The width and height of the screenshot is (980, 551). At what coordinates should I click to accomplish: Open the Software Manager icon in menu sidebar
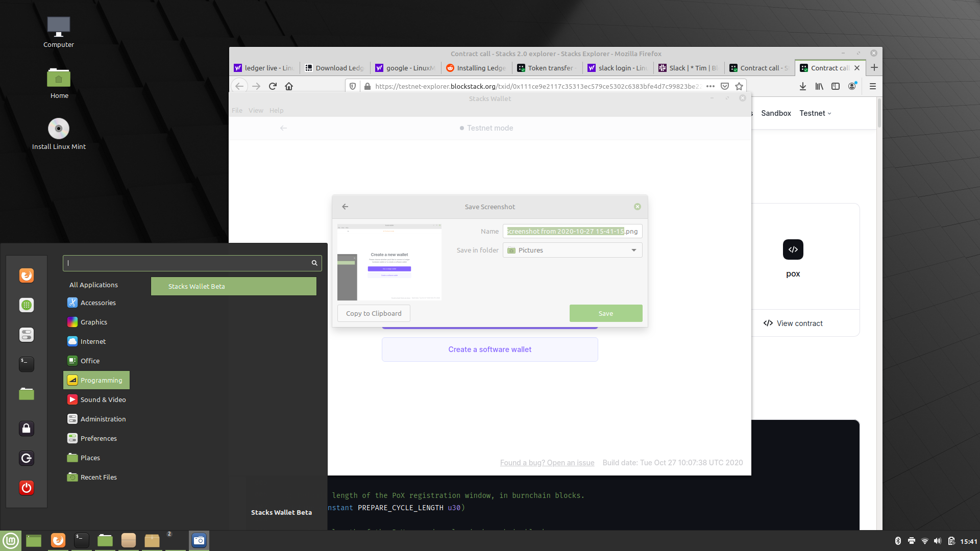(x=27, y=305)
